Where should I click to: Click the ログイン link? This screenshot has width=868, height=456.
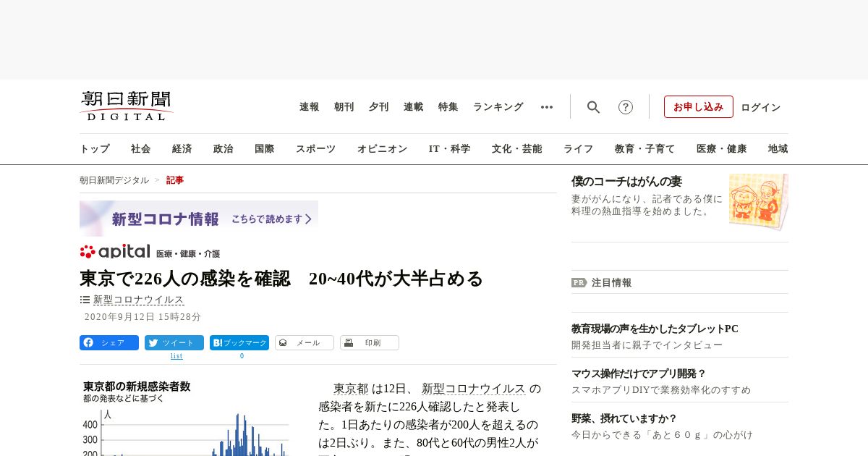[x=761, y=107]
